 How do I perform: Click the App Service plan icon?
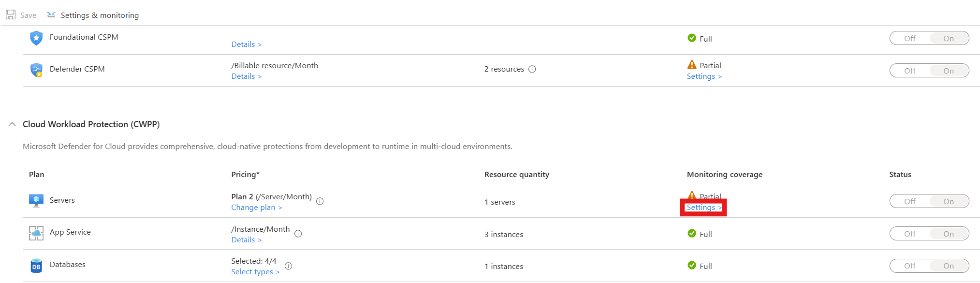[x=36, y=233]
